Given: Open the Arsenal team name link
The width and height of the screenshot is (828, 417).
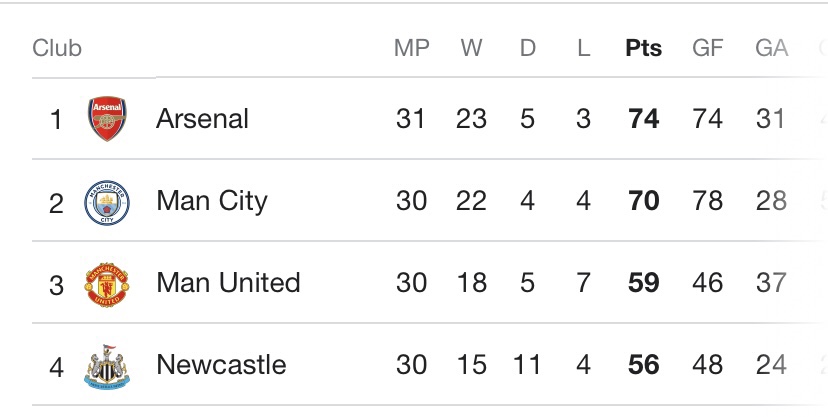Looking at the screenshot, I should [202, 119].
